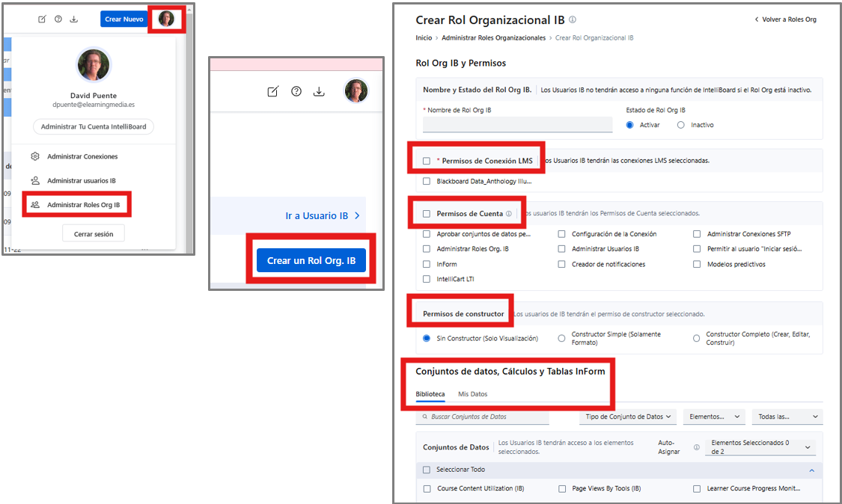Open the Elementos... dropdown
Viewport: 842px width, 504px height.
[x=714, y=417]
